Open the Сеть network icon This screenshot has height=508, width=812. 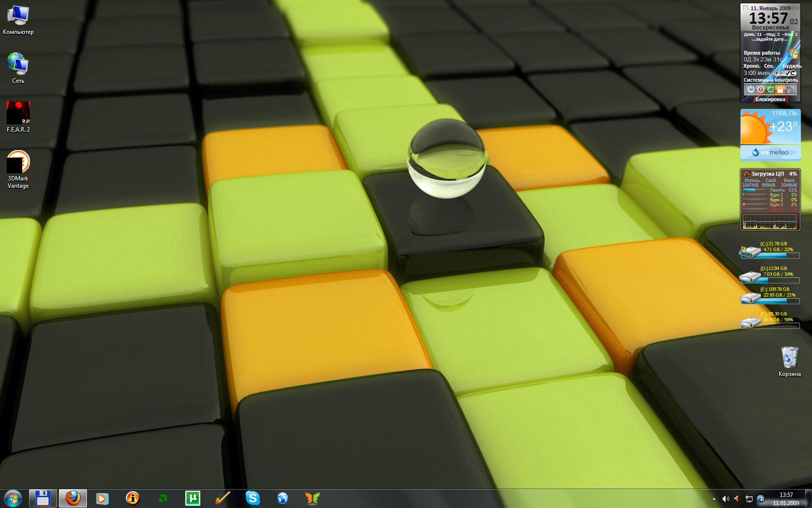[x=18, y=64]
